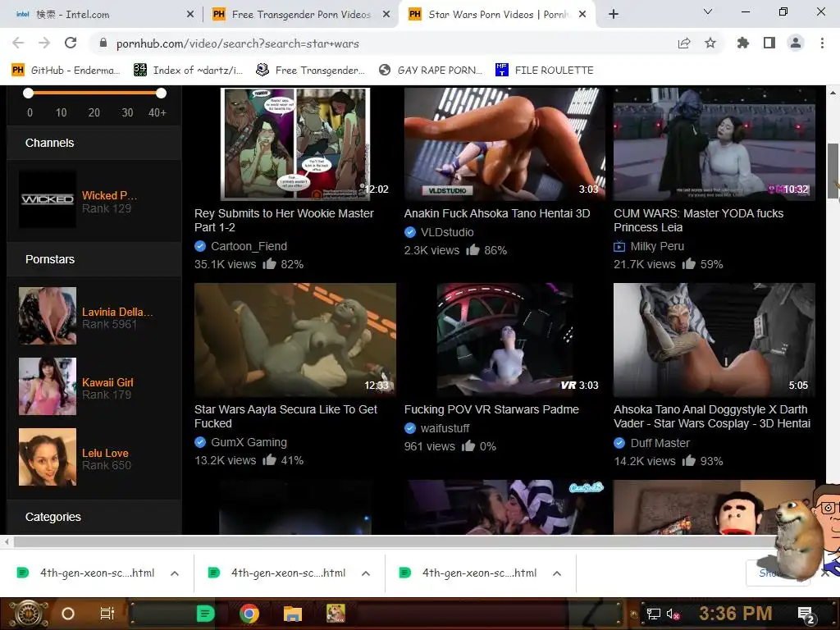Click the 20 mark on the duration slider
This screenshot has width=840, height=630.
94,112
